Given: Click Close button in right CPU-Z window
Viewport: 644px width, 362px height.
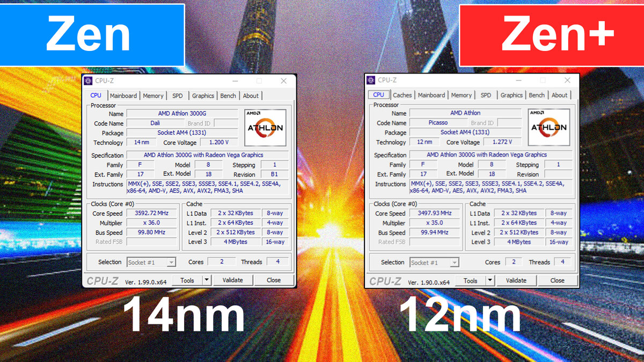Looking at the screenshot, I should [x=557, y=280].
